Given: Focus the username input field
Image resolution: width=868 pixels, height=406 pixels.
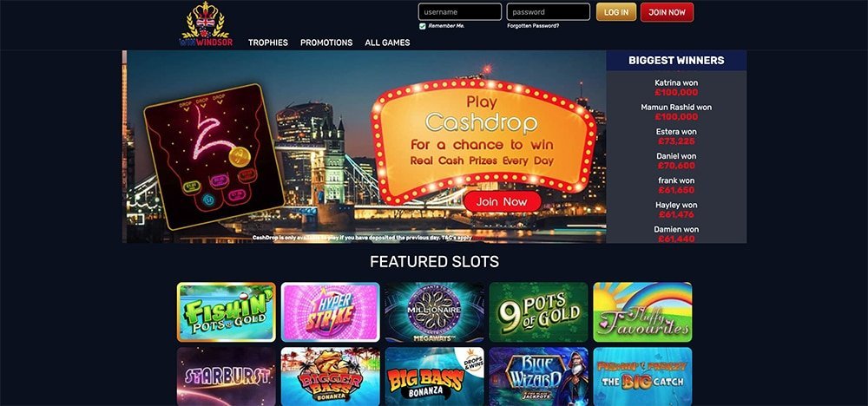Looking at the screenshot, I should 460,11.
